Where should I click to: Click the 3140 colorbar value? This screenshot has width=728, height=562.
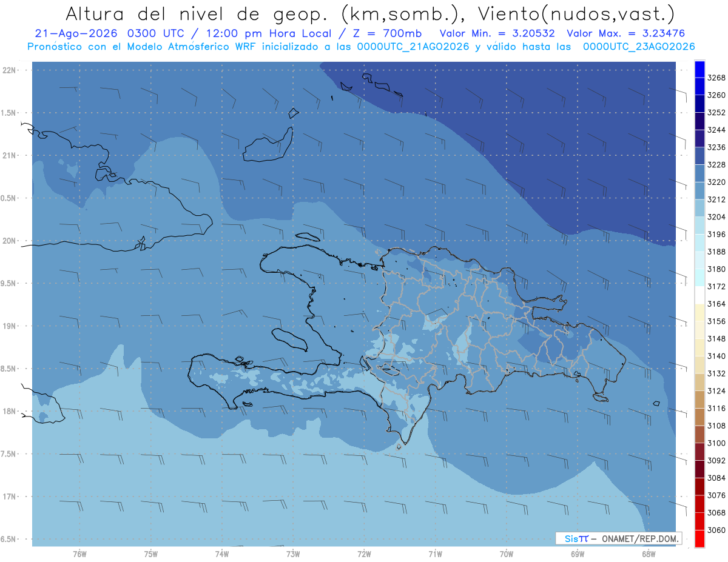pos(716,356)
